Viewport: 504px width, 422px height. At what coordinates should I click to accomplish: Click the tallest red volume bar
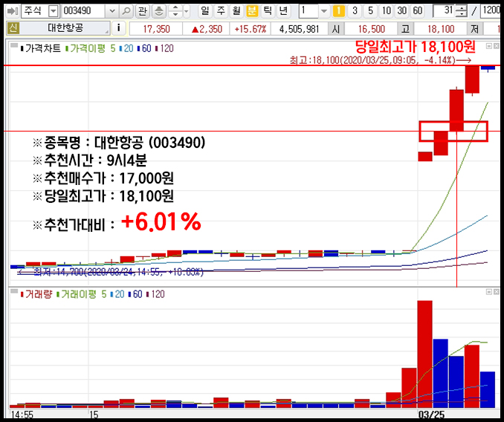coord(424,354)
